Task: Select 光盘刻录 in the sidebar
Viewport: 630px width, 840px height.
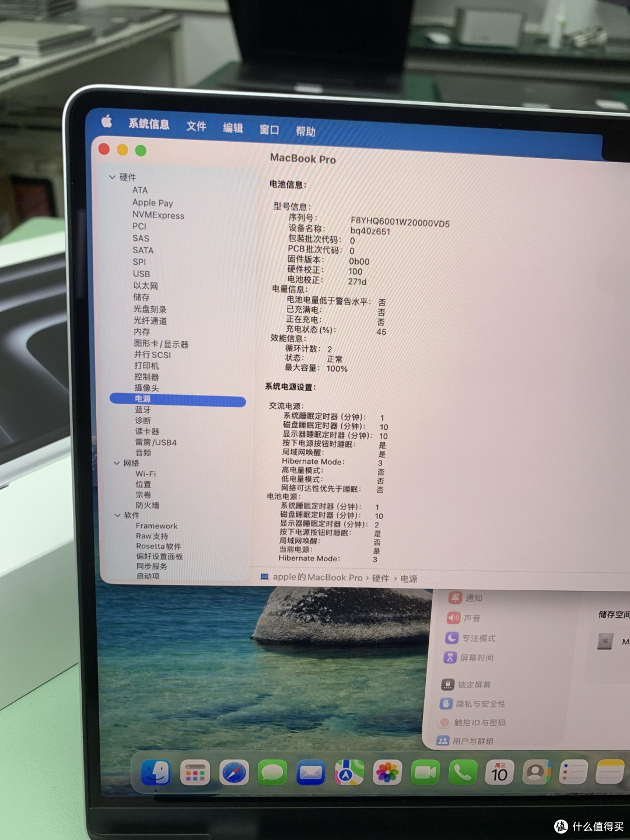Action: 150,309
